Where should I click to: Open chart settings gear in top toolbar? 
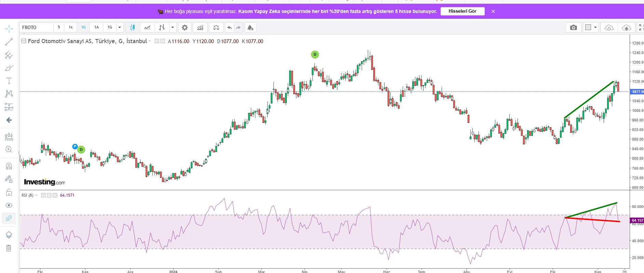185,27
